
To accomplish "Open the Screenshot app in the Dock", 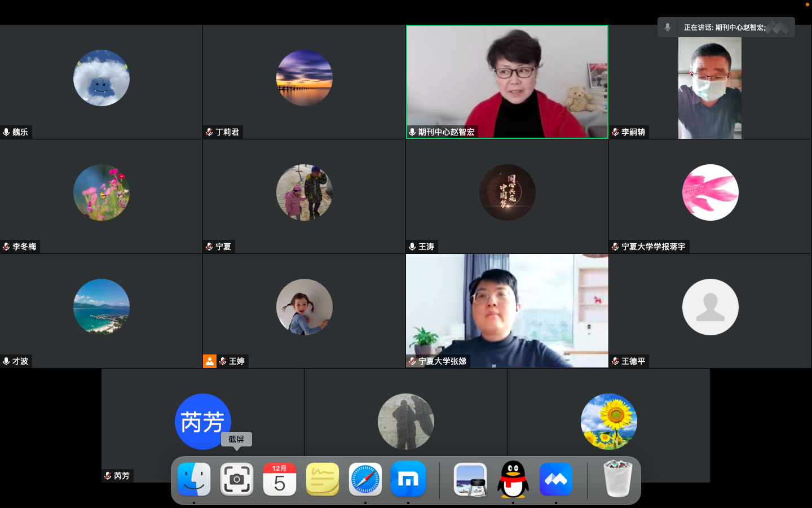I will click(237, 479).
